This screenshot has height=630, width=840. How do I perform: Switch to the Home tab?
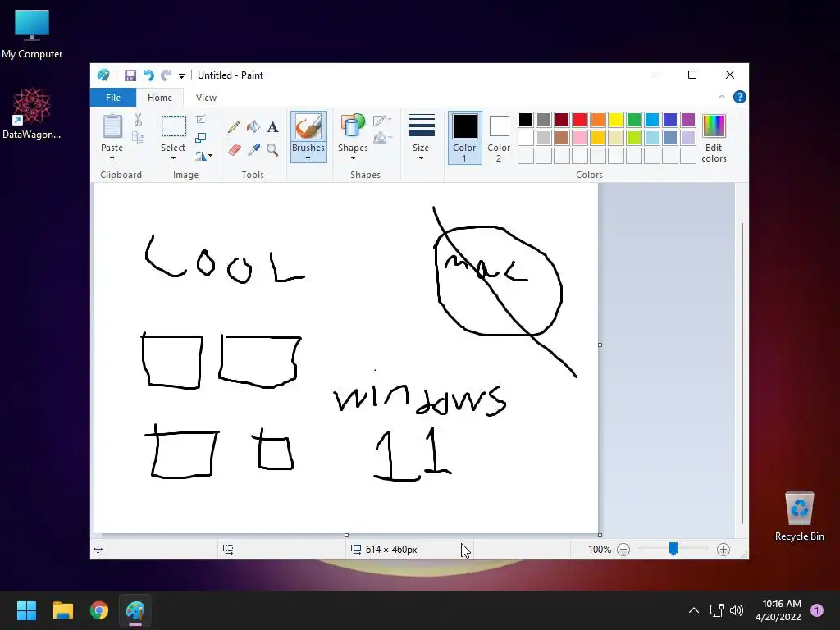click(x=160, y=98)
